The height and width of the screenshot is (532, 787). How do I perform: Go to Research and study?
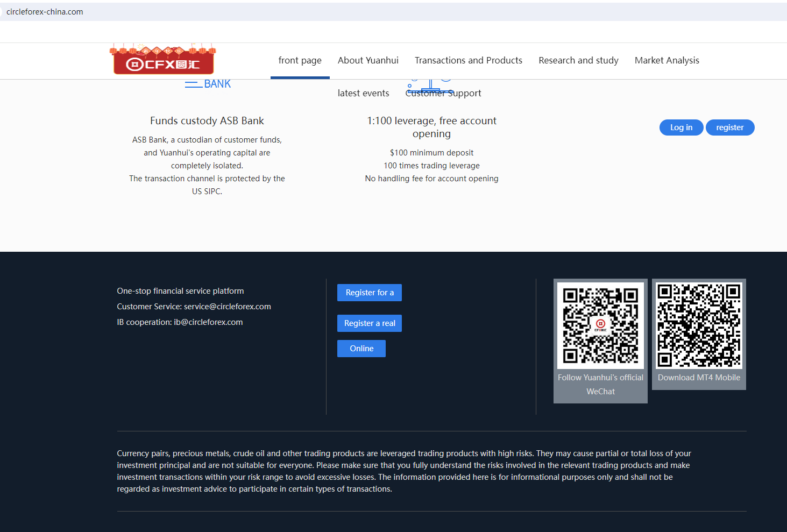[578, 60]
